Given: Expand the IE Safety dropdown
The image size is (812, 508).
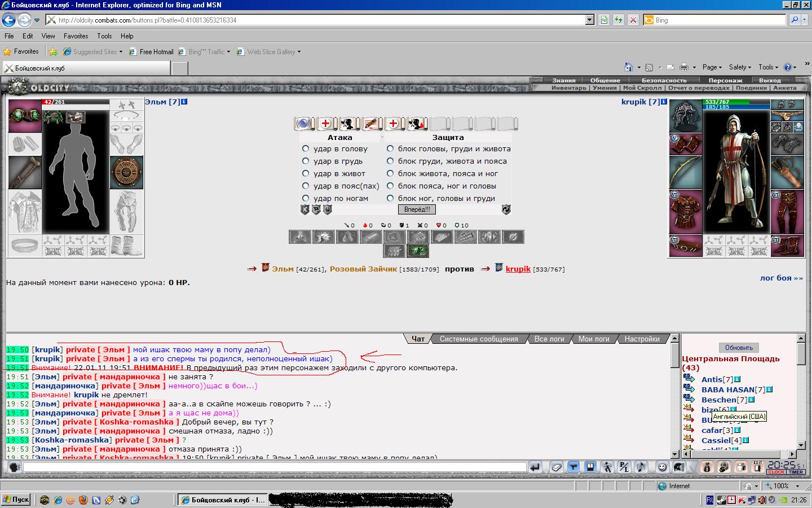Looking at the screenshot, I should click(740, 67).
